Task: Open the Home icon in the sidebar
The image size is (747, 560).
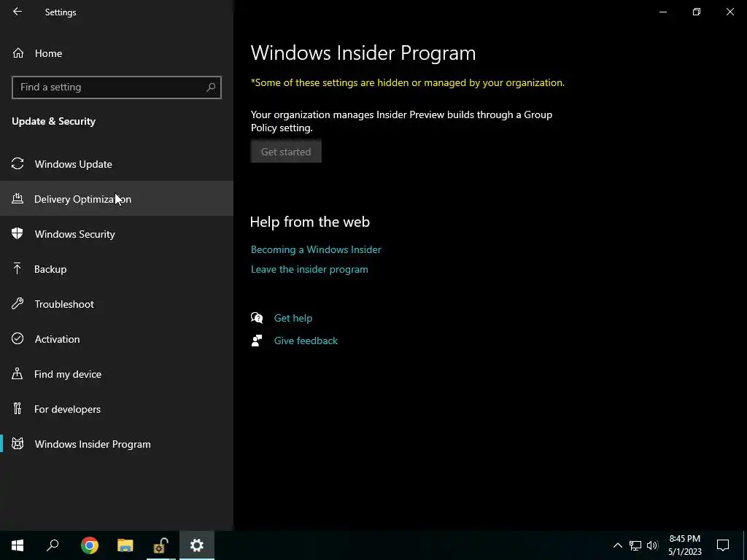Action: [x=18, y=53]
